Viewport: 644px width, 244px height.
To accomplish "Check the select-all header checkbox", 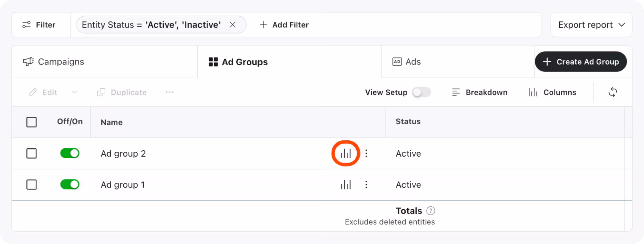I will [x=31, y=122].
